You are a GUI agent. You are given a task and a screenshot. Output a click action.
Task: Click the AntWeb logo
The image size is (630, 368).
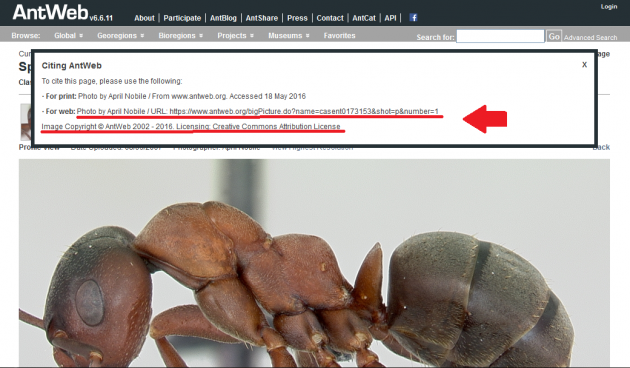point(50,12)
